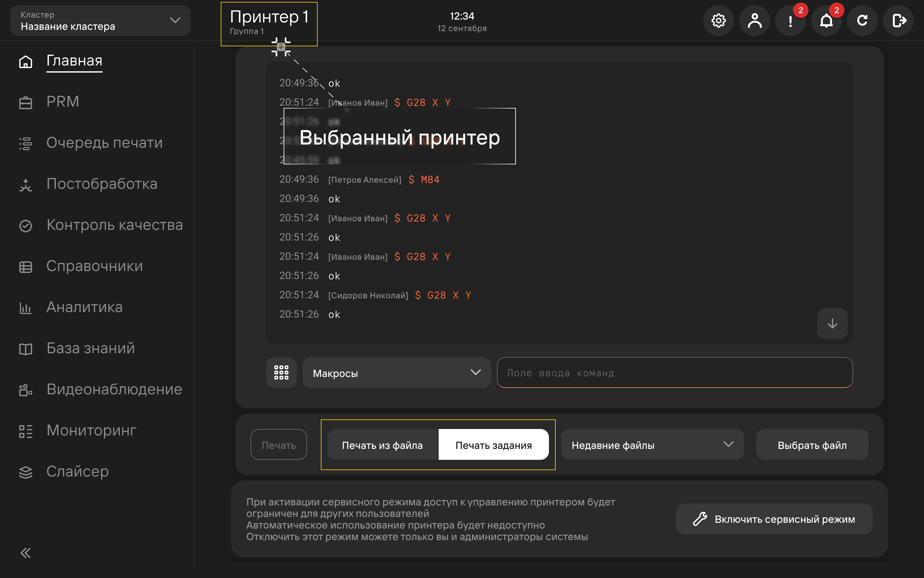The height and width of the screenshot is (578, 924).
Task: Click the Справочники table icon
Action: click(x=26, y=267)
